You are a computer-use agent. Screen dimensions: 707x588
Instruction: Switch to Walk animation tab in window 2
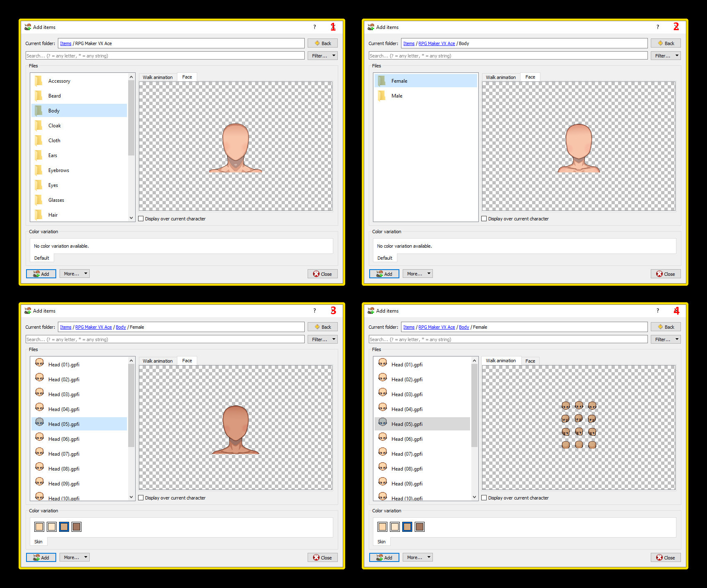[x=501, y=77]
